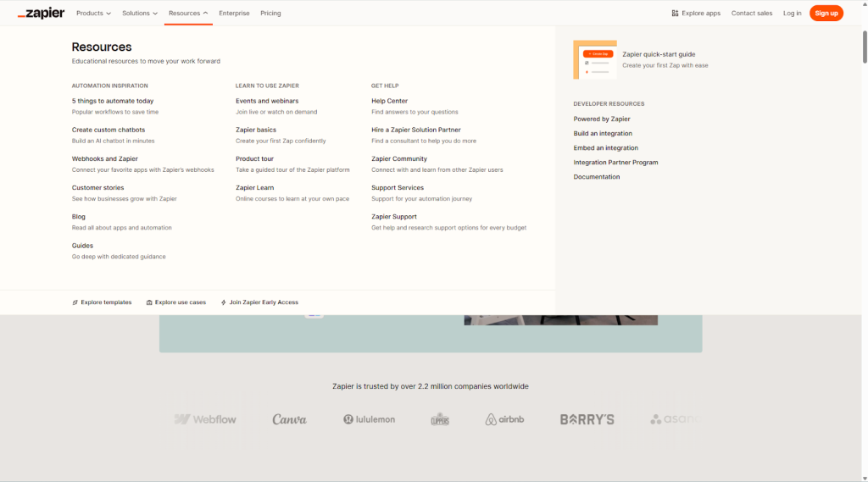The height and width of the screenshot is (482, 868).
Task: Open the Enterprise menu item
Action: [234, 14]
